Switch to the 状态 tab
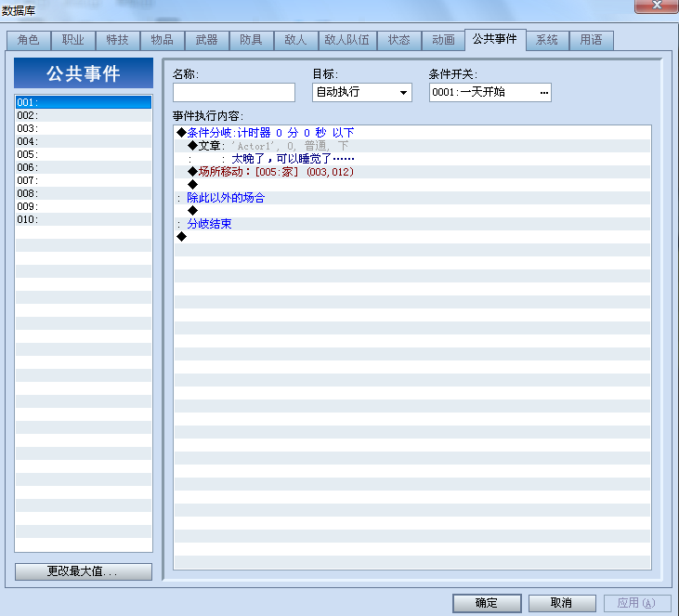679x616 pixels. click(398, 40)
